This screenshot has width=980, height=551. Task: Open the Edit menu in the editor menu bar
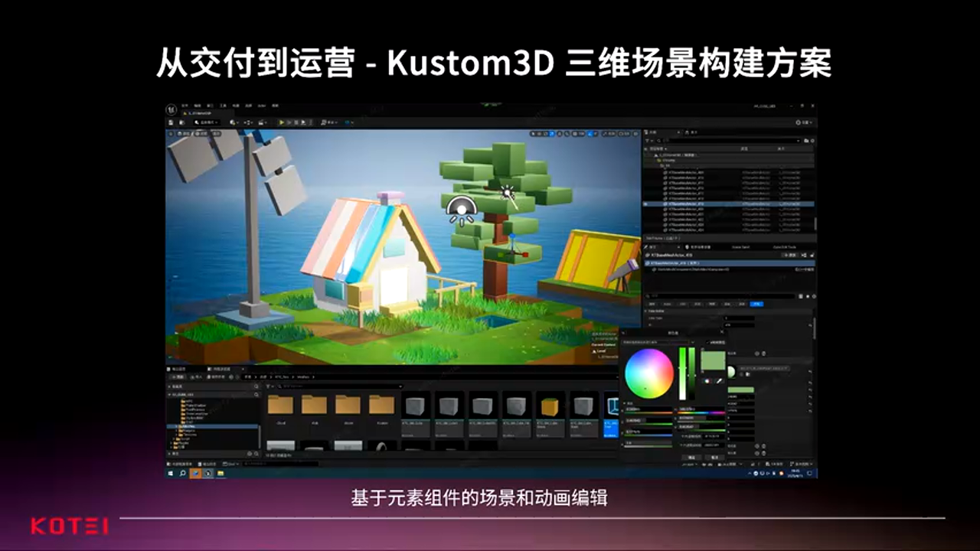click(x=197, y=106)
